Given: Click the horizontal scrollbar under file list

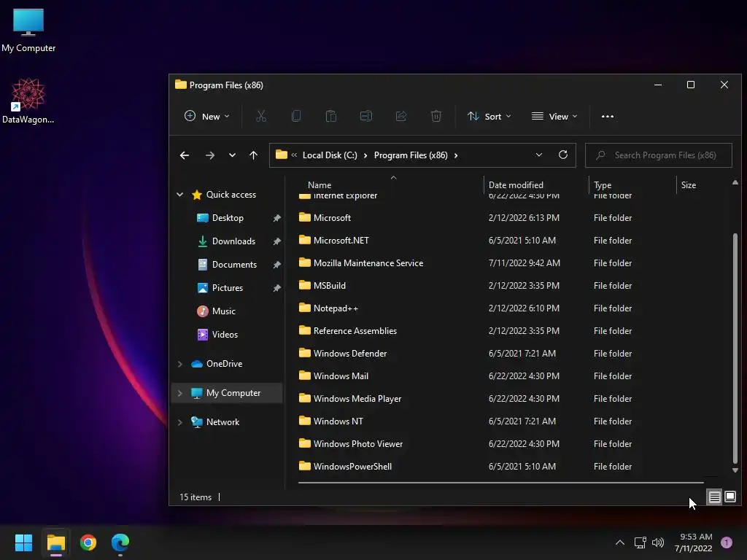Looking at the screenshot, I should 500,483.
